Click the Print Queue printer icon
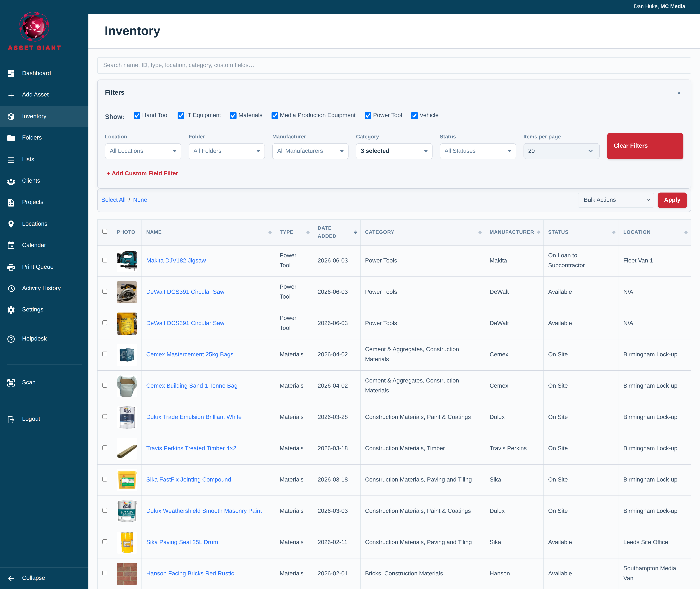700x589 pixels. [x=11, y=267]
